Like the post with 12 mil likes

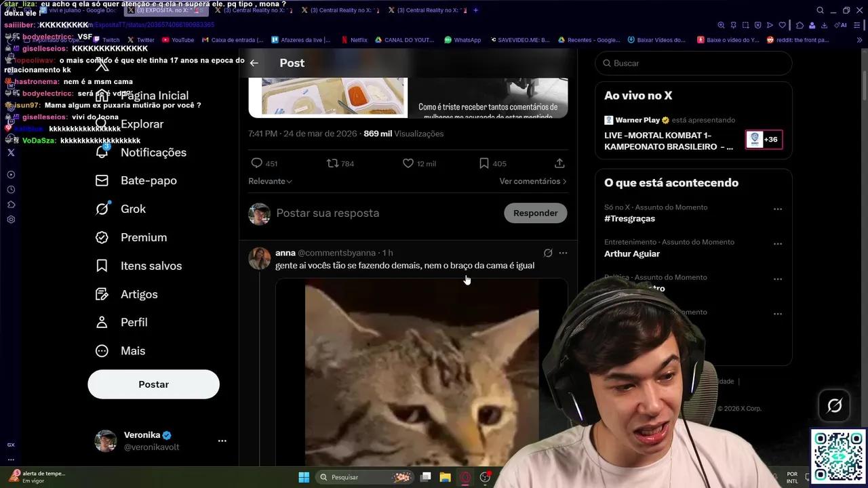coord(408,163)
